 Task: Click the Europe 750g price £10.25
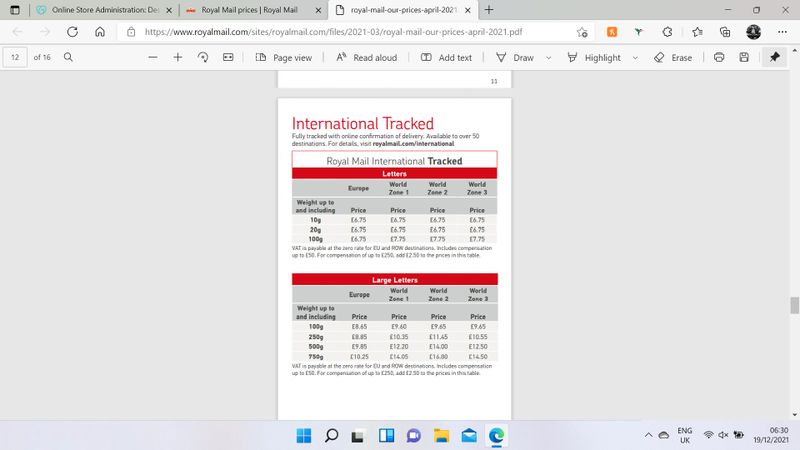[359, 357]
